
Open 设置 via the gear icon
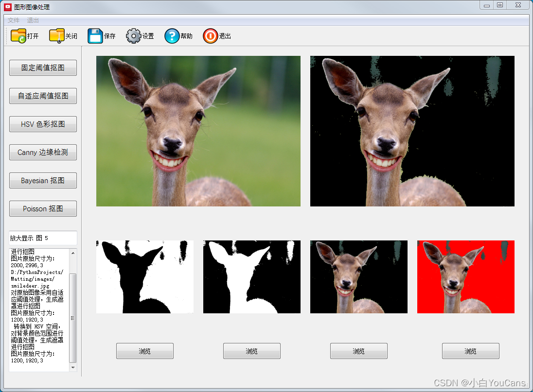(134, 35)
